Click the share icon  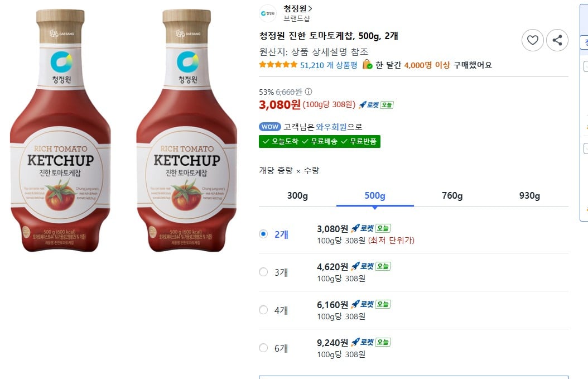[x=557, y=40]
